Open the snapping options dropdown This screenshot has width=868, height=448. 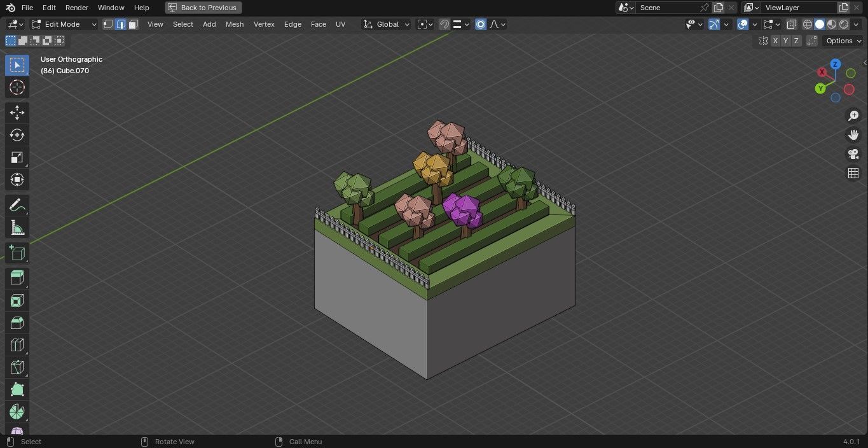click(x=461, y=24)
